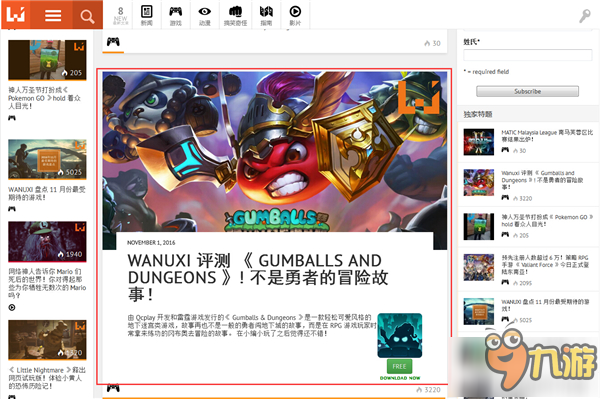Select the 游戏 gamepad icon in the nav
This screenshot has width=600, height=399.
pos(176,16)
